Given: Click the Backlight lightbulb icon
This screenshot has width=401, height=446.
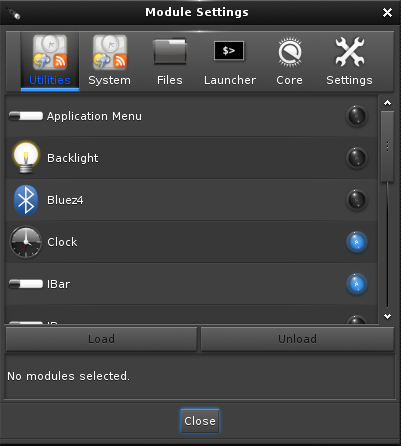Looking at the screenshot, I should [26, 158].
